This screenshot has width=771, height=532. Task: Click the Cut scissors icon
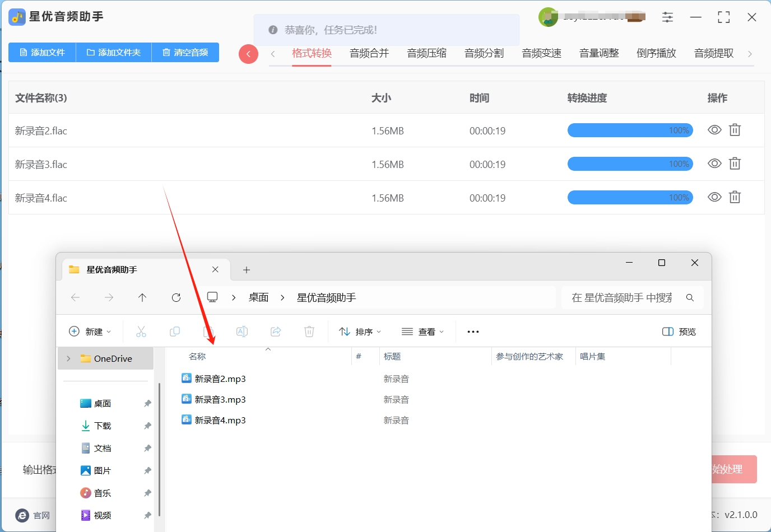(x=141, y=332)
